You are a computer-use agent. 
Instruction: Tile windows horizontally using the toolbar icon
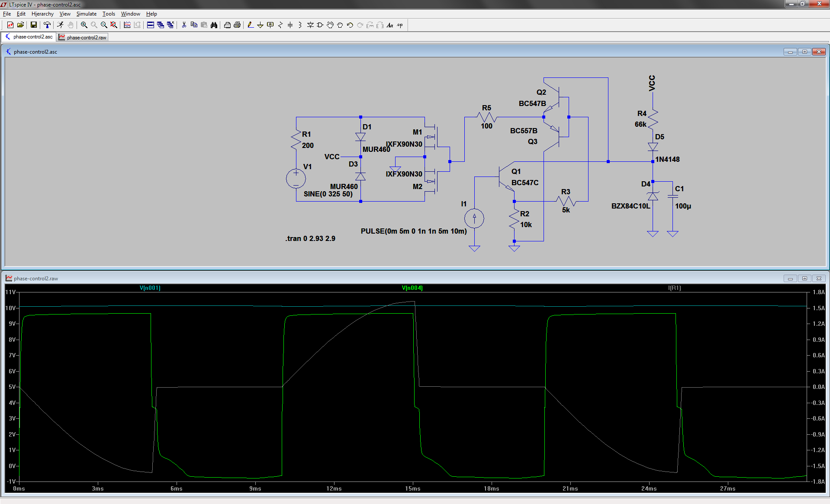click(151, 25)
